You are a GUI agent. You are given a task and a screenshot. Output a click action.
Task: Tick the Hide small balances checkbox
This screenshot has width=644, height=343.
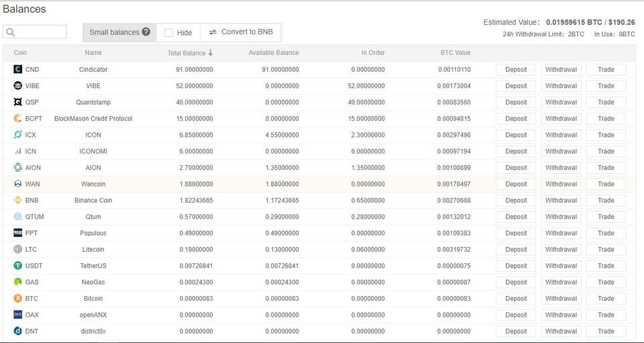pyautogui.click(x=168, y=33)
